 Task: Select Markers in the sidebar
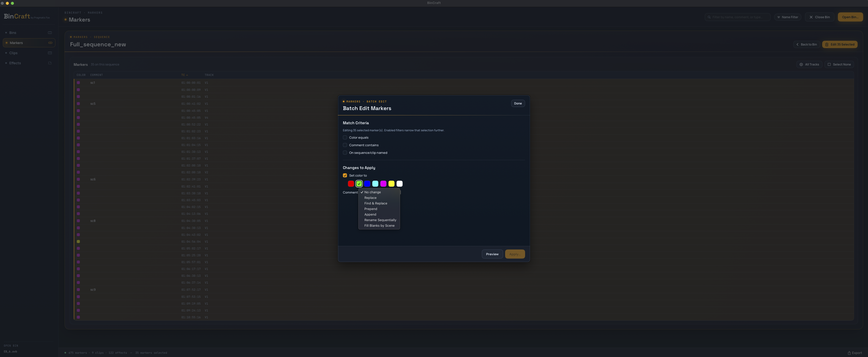[29, 43]
